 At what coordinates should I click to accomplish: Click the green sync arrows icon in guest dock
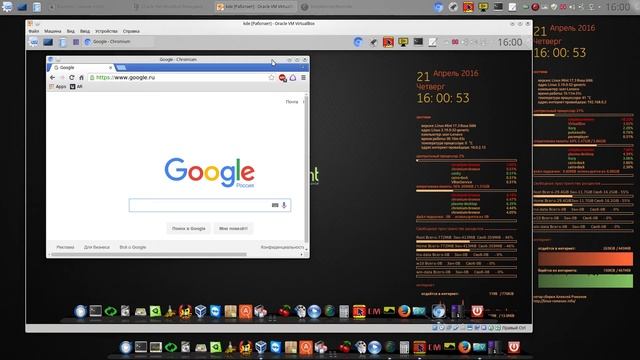[111, 311]
